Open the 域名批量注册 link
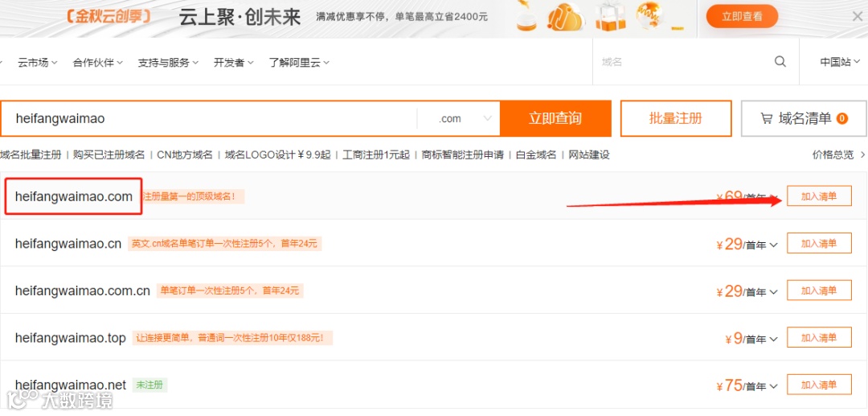 (x=31, y=155)
